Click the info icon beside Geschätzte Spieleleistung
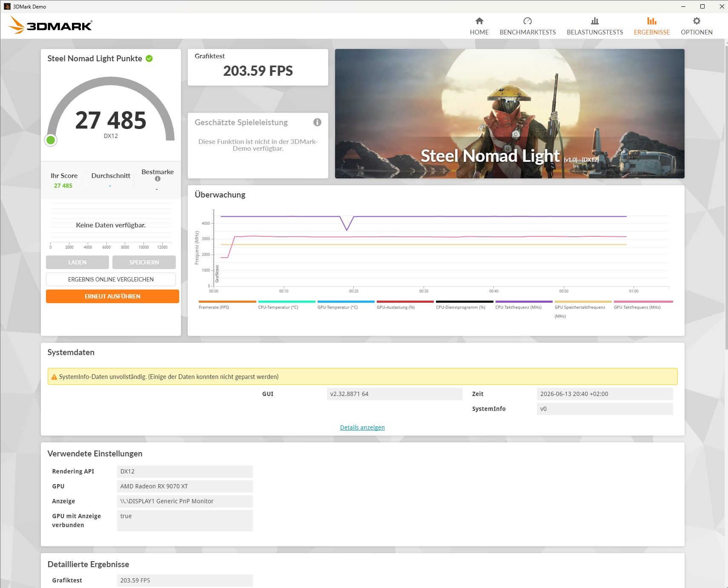Screen dimensions: 728x588 coord(317,122)
